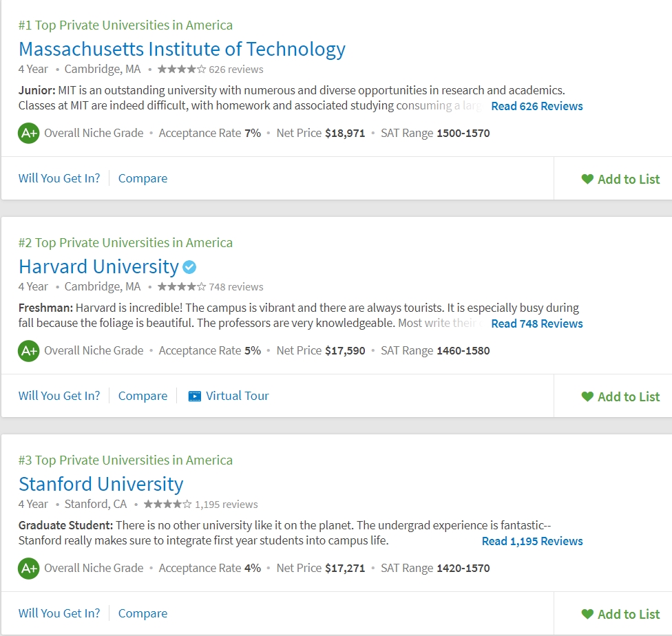The image size is (672, 636).
Task: Compare Harvard with other schools
Action: click(x=143, y=396)
